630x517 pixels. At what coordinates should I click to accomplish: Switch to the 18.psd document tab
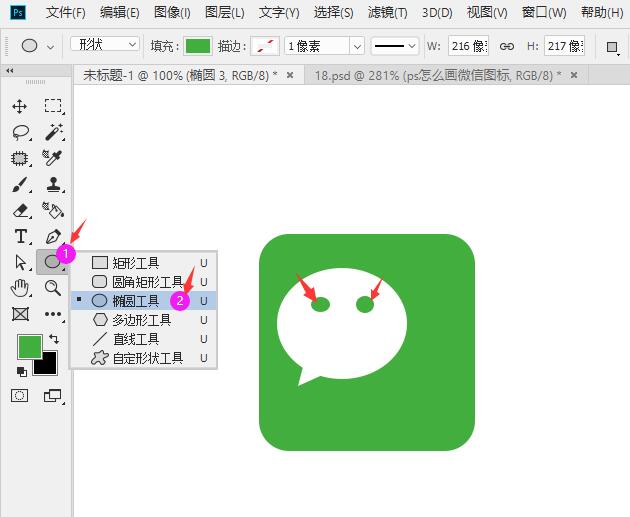click(x=438, y=75)
